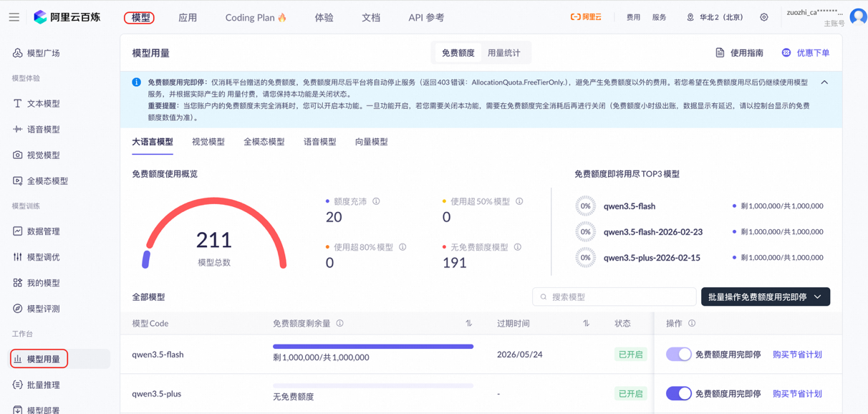Open the hamburger menu icon

[x=14, y=17]
